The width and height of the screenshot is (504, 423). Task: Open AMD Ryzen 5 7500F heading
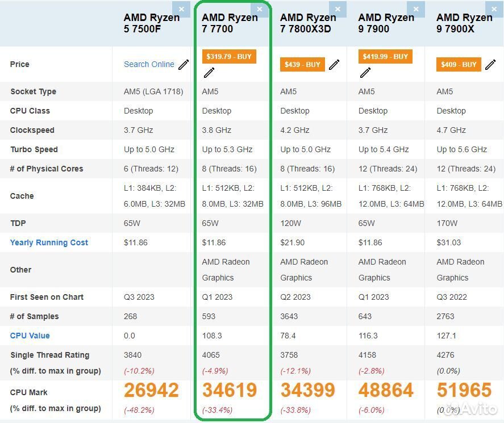tap(151, 23)
